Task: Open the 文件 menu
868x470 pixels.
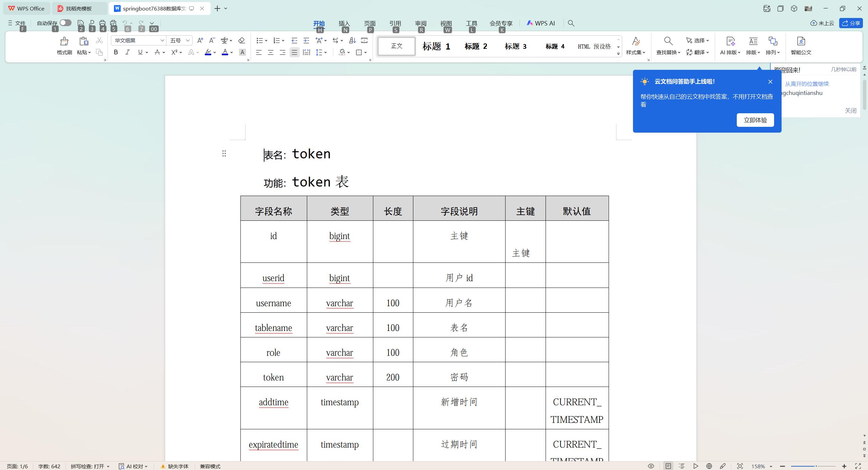Action: [x=16, y=23]
